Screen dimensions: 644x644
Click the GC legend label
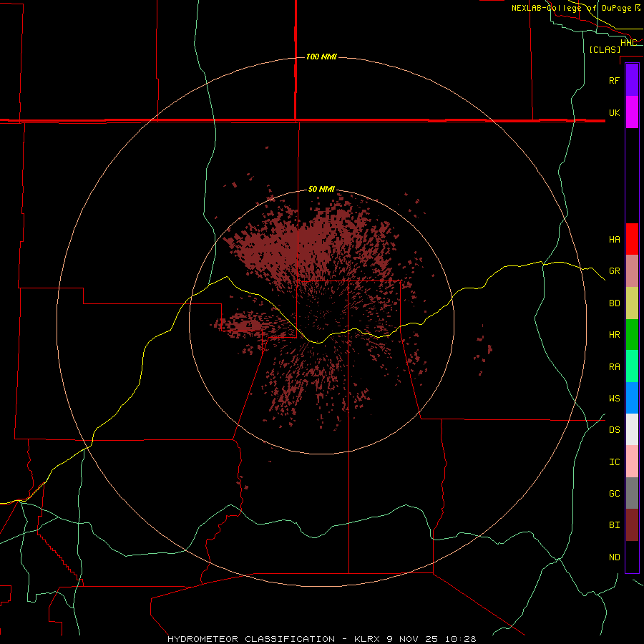614,494
